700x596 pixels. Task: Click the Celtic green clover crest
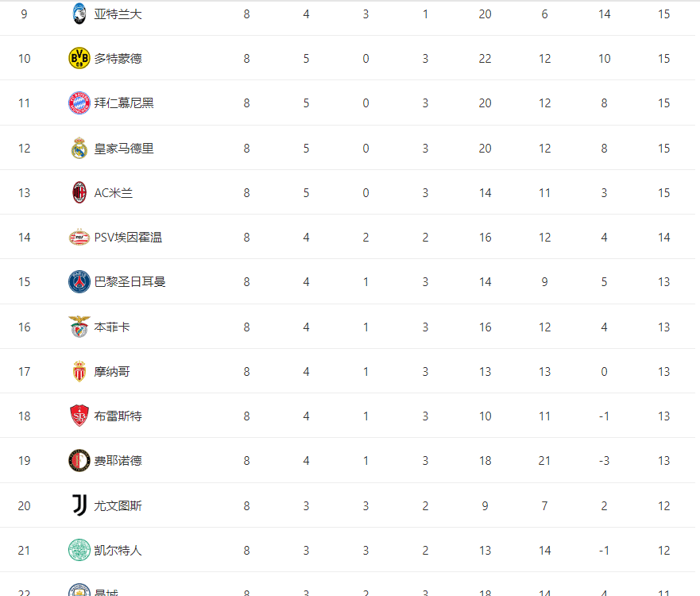(79, 550)
